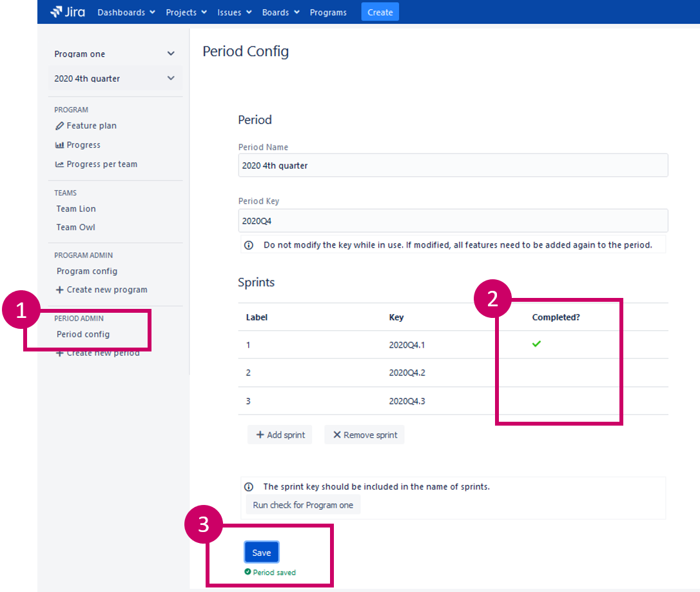The height and width of the screenshot is (592, 700).
Task: Open the Projects menu
Action: click(186, 12)
